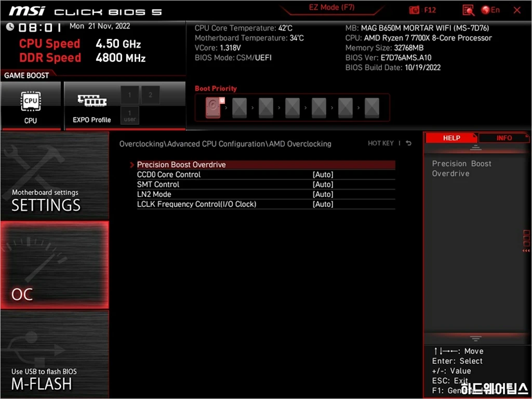The image size is (532, 399).
Task: Open the BIOS search magnifier icon
Action: (x=468, y=10)
